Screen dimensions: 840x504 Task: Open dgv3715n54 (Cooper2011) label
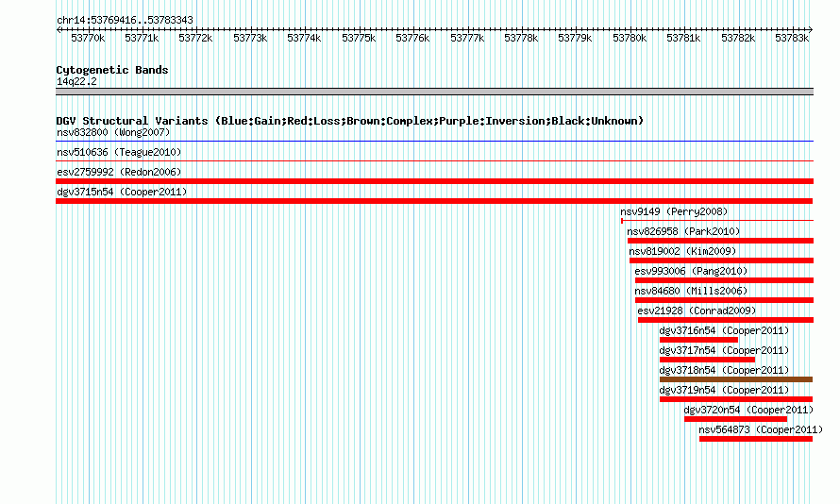122,192
